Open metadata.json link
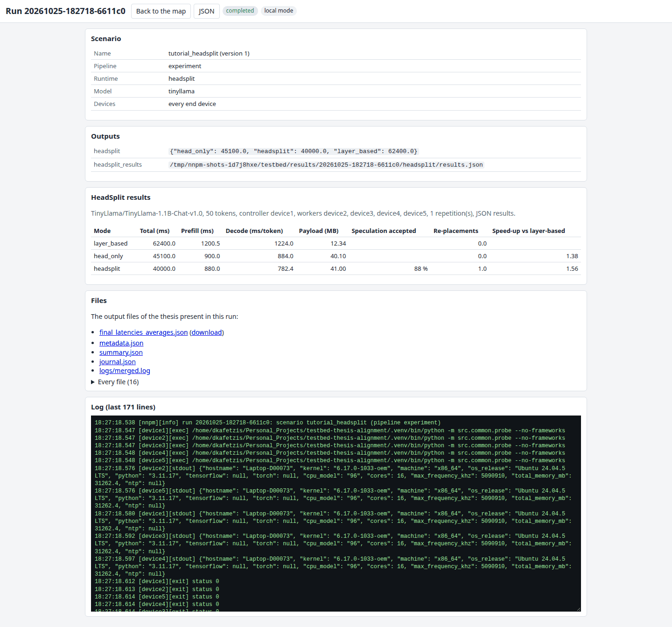Viewport: 672px width, 627px height. pyautogui.click(x=121, y=343)
